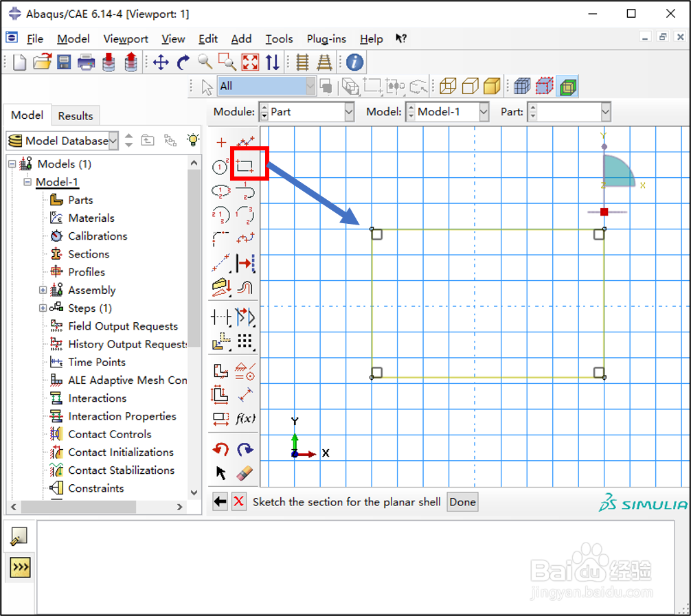Open the Module dropdown

349,112
